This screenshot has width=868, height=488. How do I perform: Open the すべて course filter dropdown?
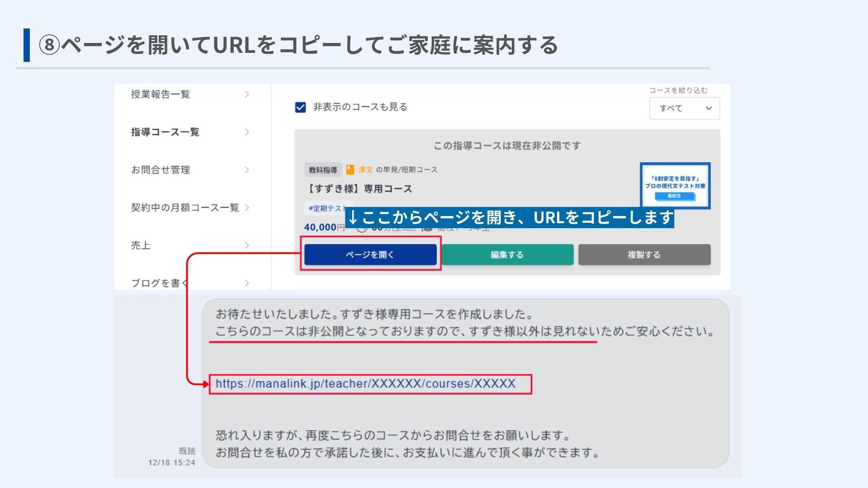pyautogui.click(x=684, y=108)
